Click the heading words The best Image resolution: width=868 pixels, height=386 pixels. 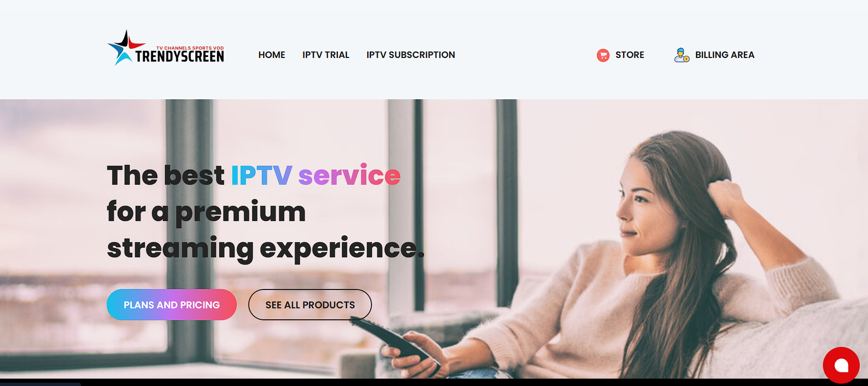tap(165, 176)
